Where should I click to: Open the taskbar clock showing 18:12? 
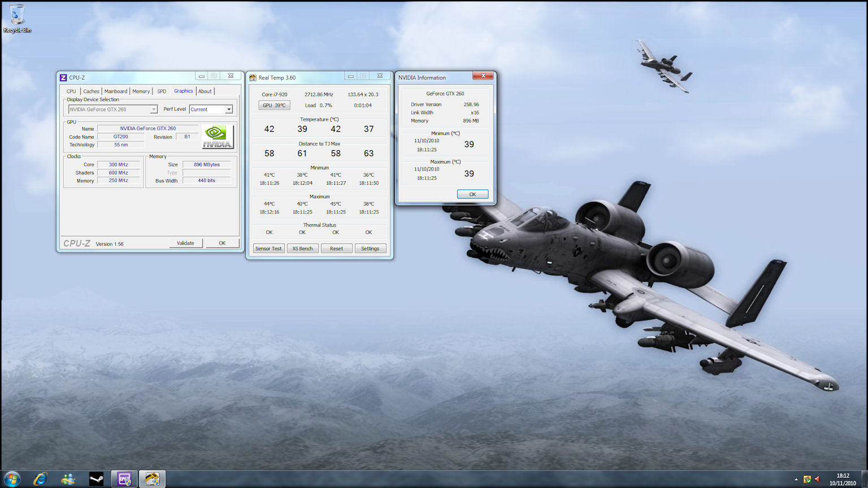click(843, 480)
